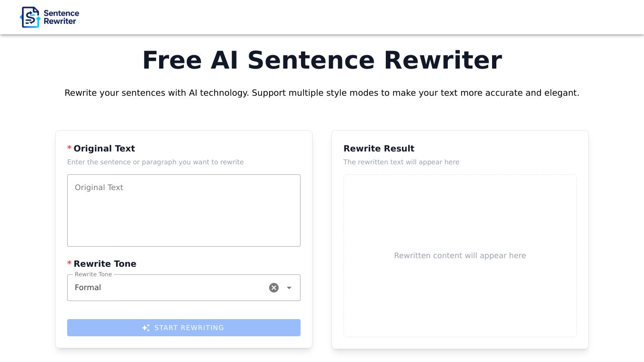Screen dimensions: 644x362
Task: Click the Original Text section label
Action: coord(104,149)
